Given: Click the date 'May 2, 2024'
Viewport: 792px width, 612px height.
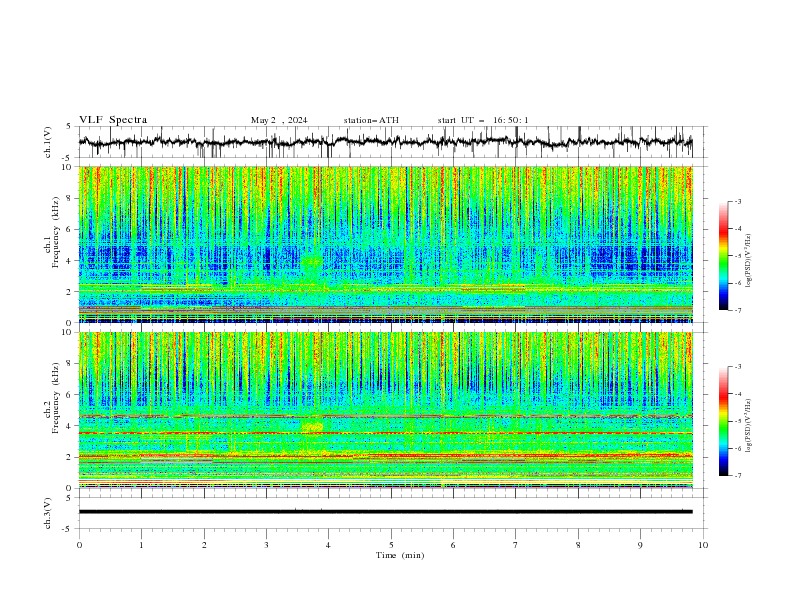Looking at the screenshot, I should (279, 120).
